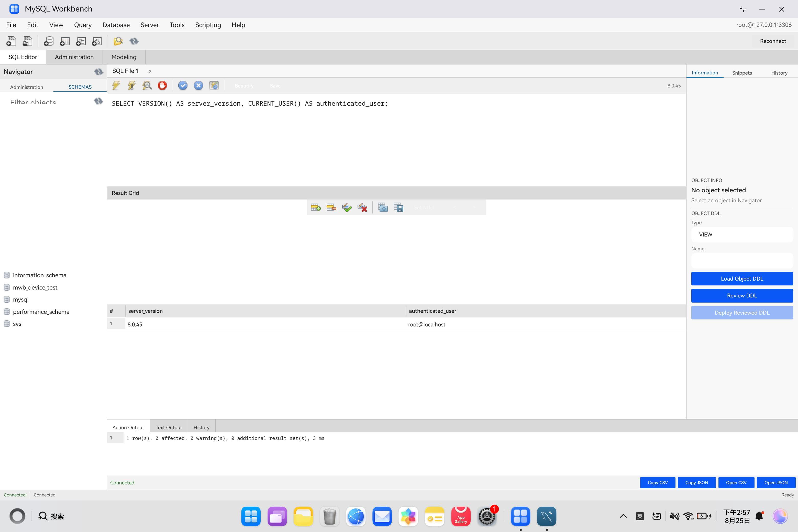
Task: Apply result grid edits
Action: pyautogui.click(x=347, y=207)
